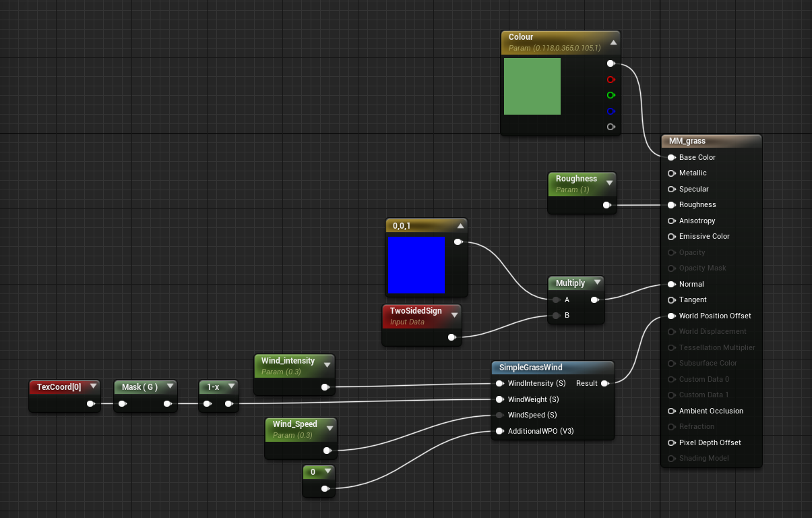Click the MM_grass Tangent input pin
Viewport: 812px width, 518px height.
pos(671,300)
